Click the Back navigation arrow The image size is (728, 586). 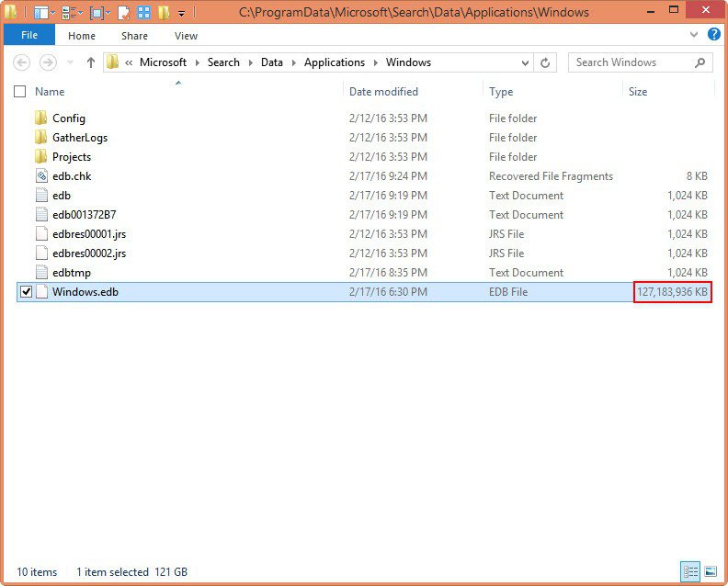[21, 62]
